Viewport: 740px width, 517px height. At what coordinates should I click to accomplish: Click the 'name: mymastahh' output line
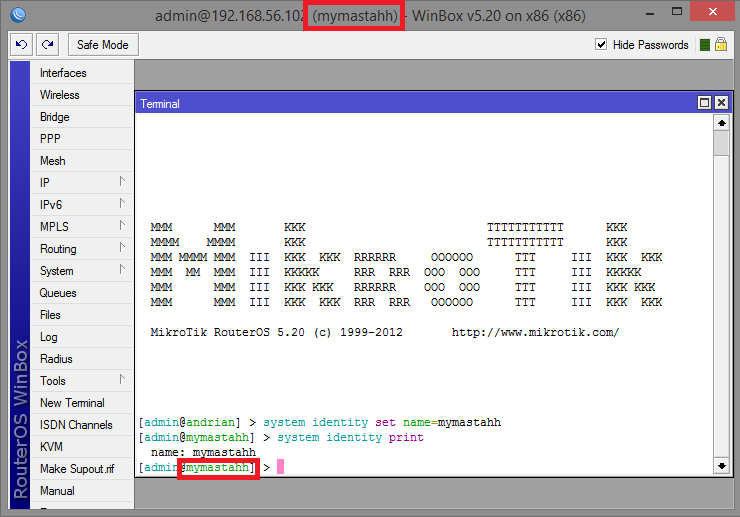pos(203,452)
